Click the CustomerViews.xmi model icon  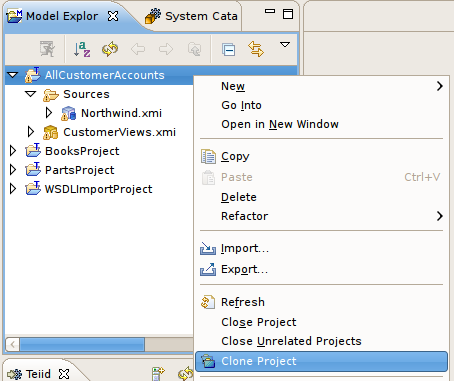51,132
